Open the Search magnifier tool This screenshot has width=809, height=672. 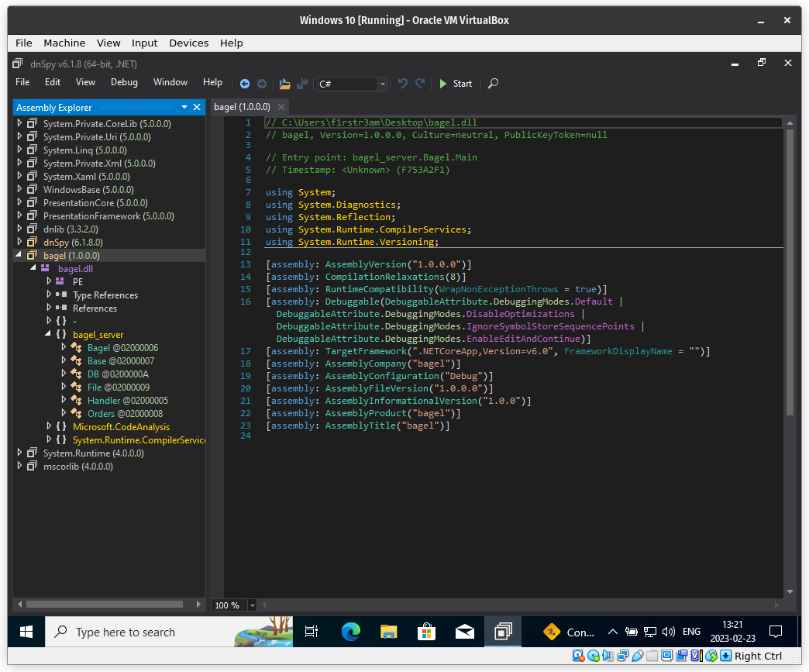[493, 84]
